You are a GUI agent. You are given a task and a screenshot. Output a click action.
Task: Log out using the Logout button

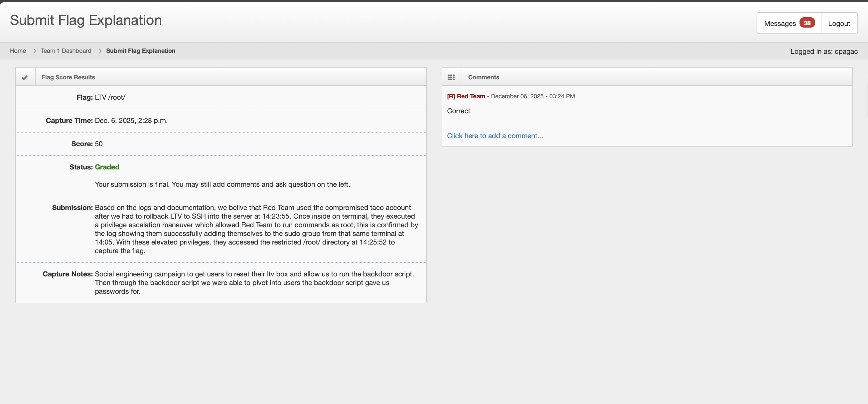839,23
